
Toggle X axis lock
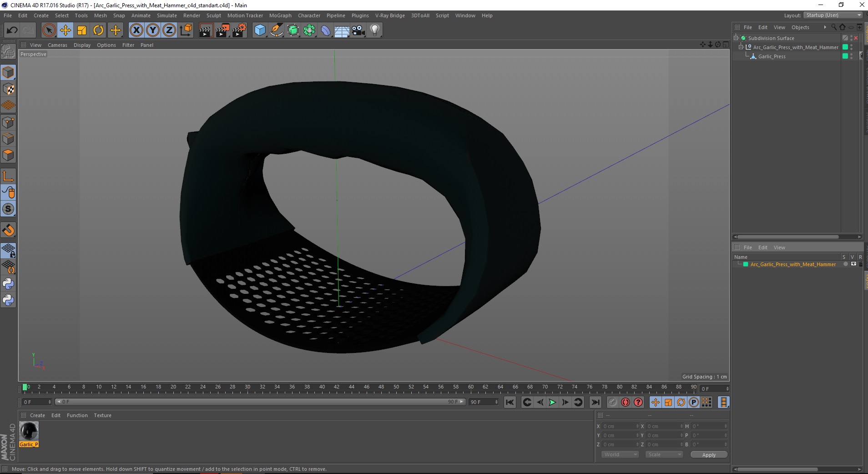[x=136, y=30]
